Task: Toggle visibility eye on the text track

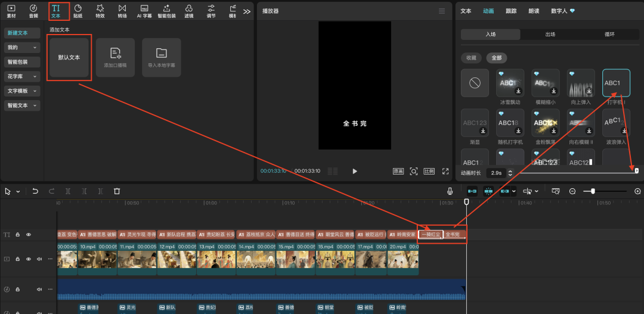Action: tap(29, 235)
